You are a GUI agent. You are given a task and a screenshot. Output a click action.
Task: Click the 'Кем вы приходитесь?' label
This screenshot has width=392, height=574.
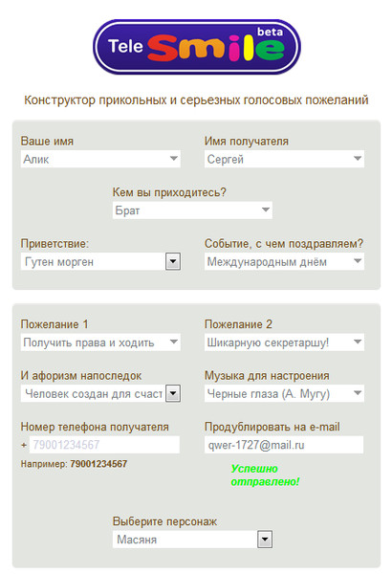tap(169, 192)
